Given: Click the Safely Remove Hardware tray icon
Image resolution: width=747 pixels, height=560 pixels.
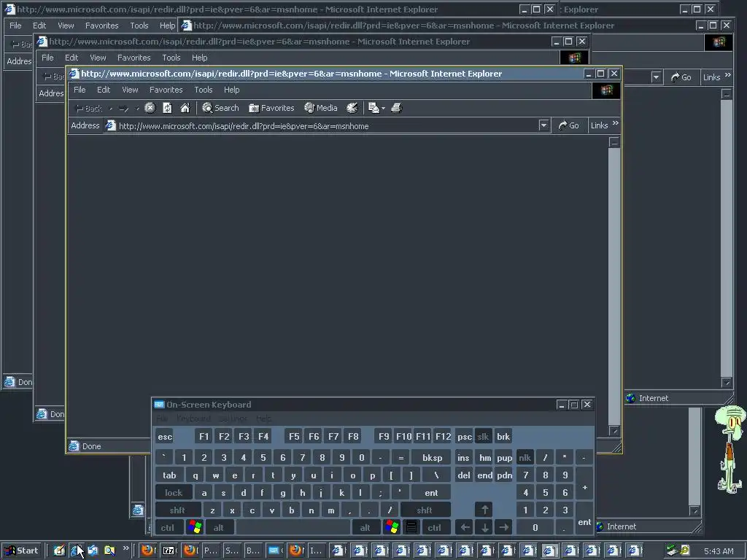Looking at the screenshot, I should pyautogui.click(x=672, y=551).
